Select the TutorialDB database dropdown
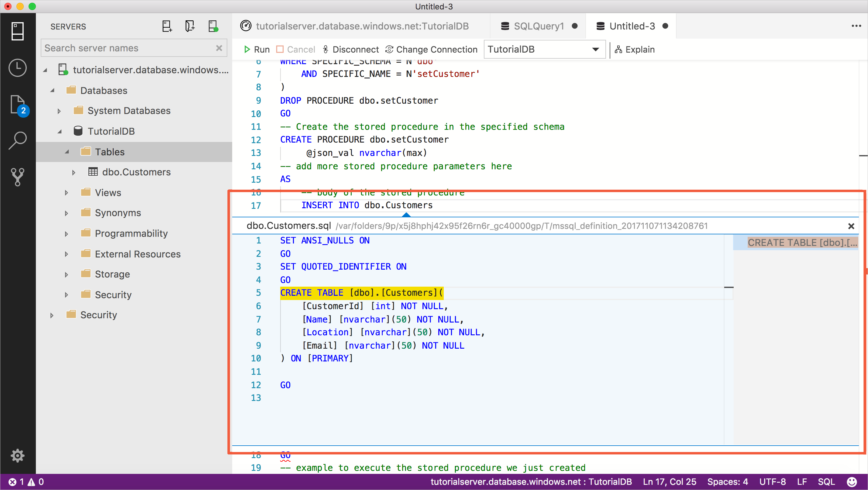Screen dimensions: 868x490 click(542, 49)
